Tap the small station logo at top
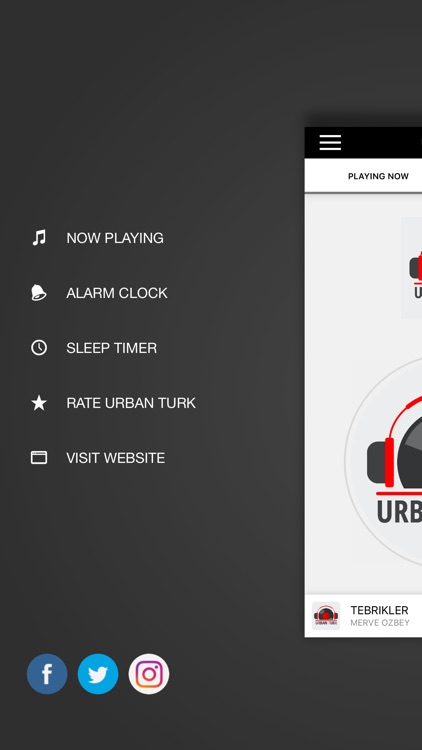The width and height of the screenshot is (422, 750). pos(412,268)
